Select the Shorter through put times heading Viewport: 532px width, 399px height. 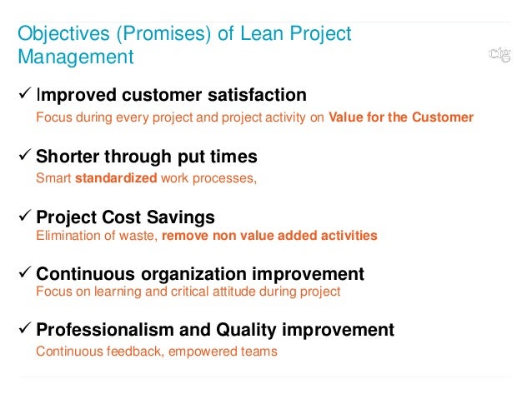tap(147, 157)
